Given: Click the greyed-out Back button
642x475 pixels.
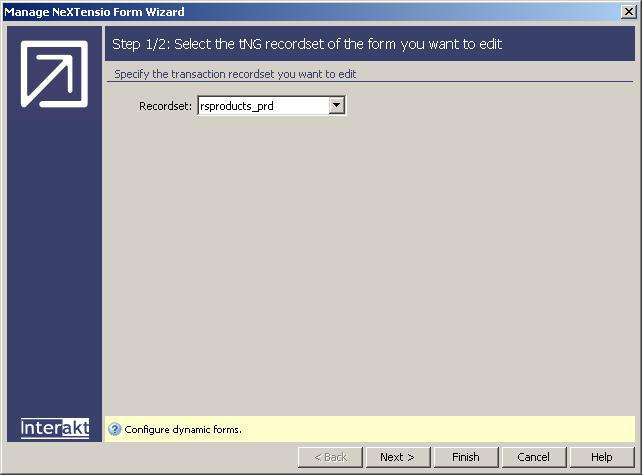Looking at the screenshot, I should (329, 457).
